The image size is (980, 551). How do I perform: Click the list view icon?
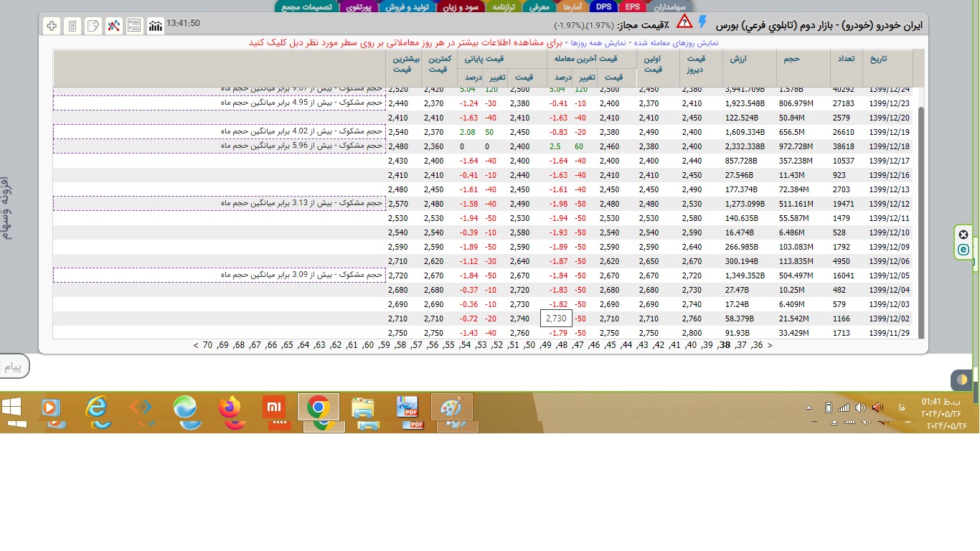pyautogui.click(x=135, y=26)
